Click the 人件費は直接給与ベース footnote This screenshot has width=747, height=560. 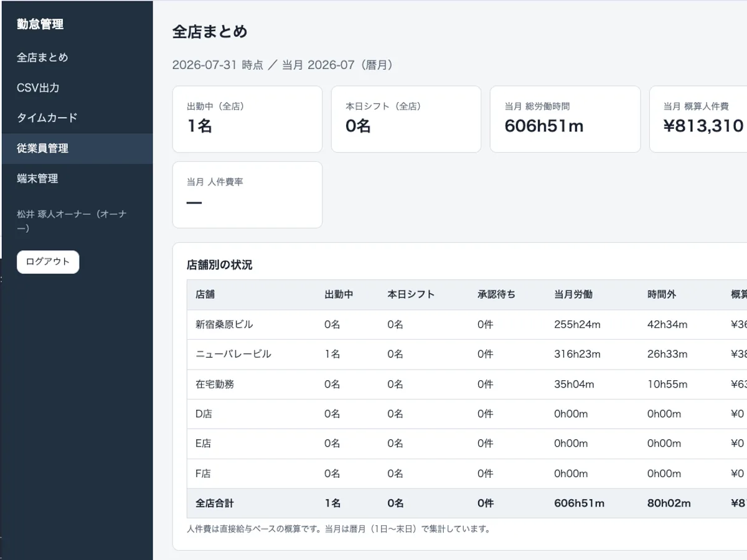tap(339, 530)
